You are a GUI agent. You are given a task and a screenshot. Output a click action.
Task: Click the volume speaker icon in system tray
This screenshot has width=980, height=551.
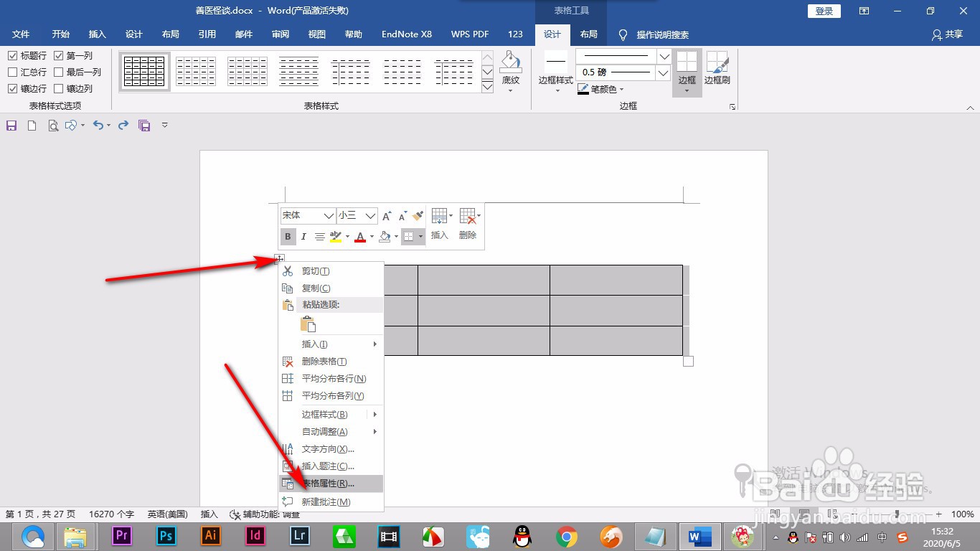(x=844, y=537)
